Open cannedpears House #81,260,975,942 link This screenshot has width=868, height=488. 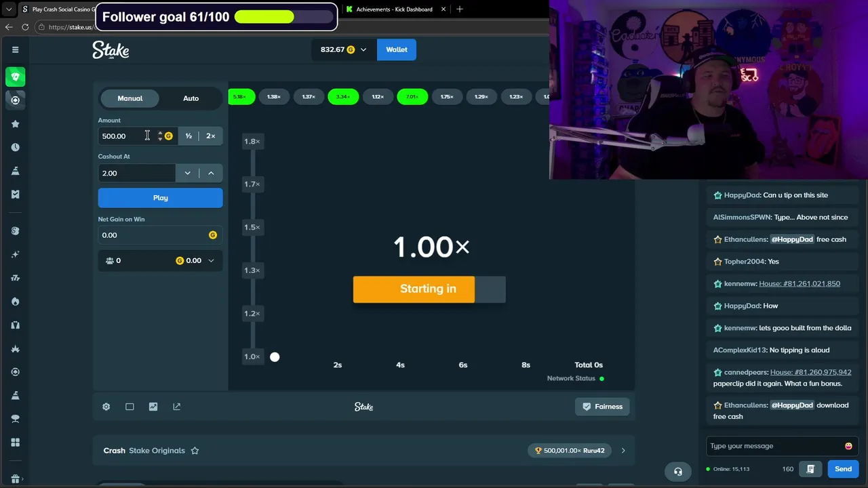(x=811, y=373)
